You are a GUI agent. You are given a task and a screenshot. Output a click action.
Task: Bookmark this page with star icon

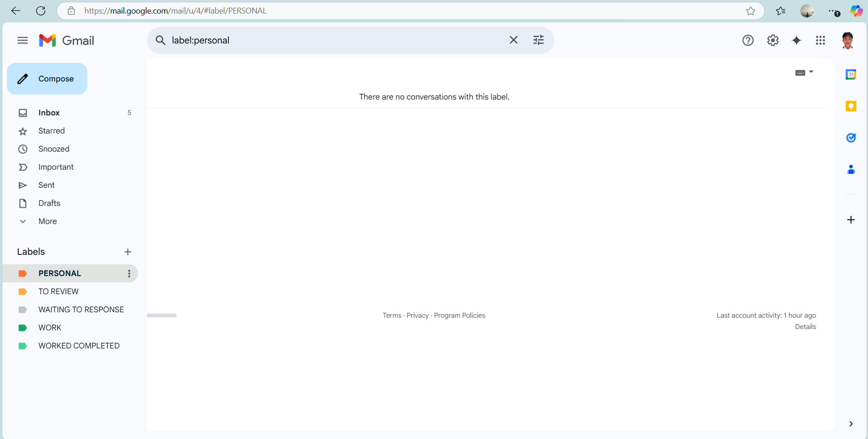(751, 11)
